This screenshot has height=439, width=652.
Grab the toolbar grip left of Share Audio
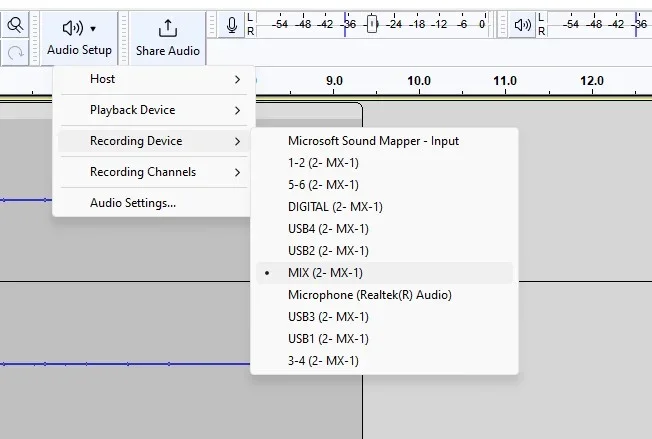tap(123, 38)
